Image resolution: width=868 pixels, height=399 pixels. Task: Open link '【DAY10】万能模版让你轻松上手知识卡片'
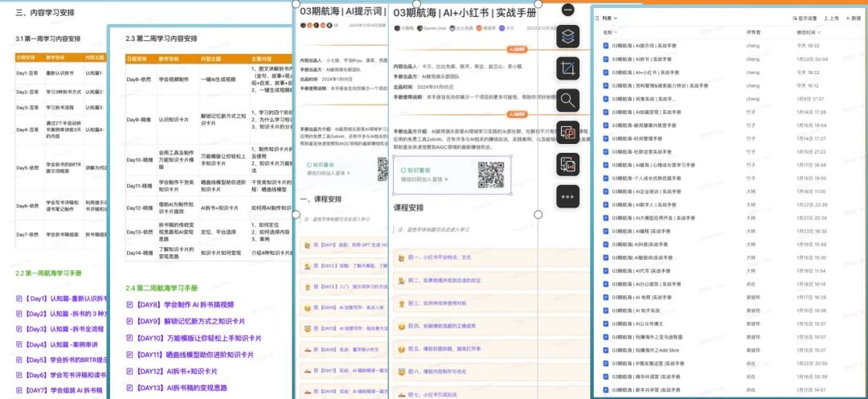click(x=199, y=338)
